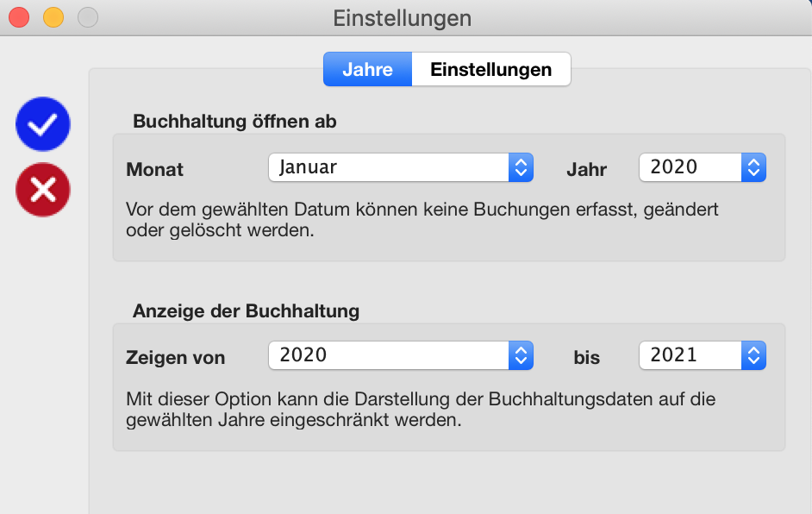Screen dimensions: 812x514
Task: Click the greyed-out zoom window button
Action: 88,17
